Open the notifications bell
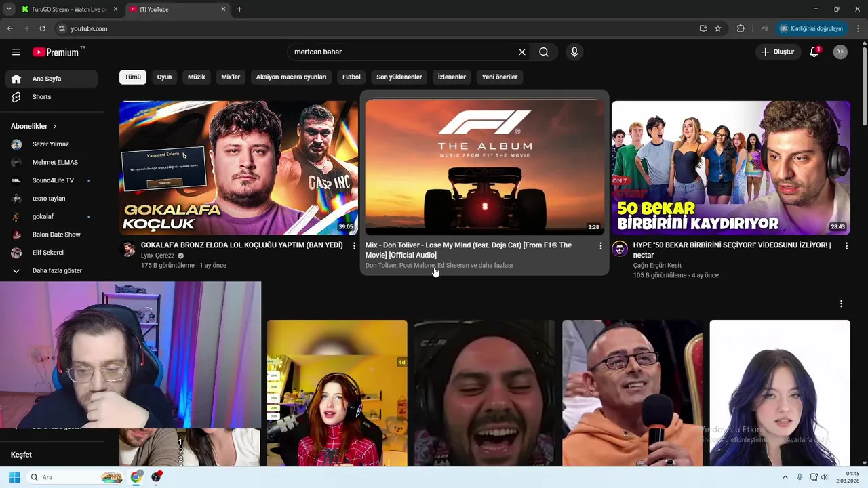Screen dimensions: 868x488 click(x=814, y=52)
